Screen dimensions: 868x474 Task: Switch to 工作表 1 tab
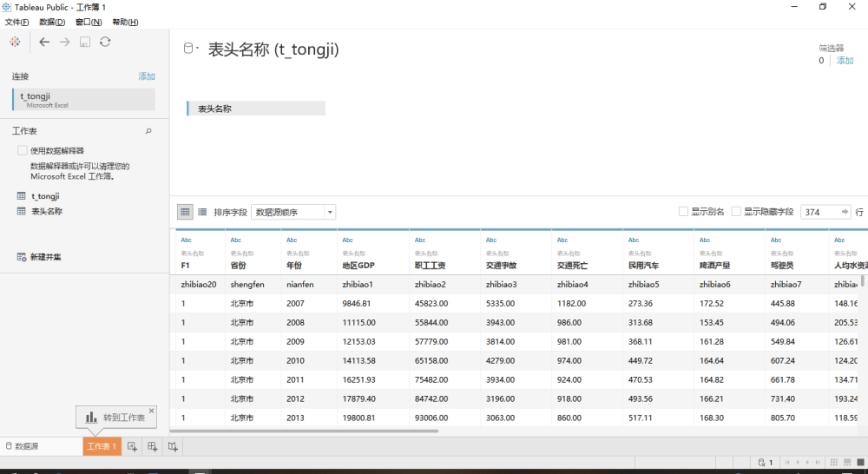tap(102, 446)
